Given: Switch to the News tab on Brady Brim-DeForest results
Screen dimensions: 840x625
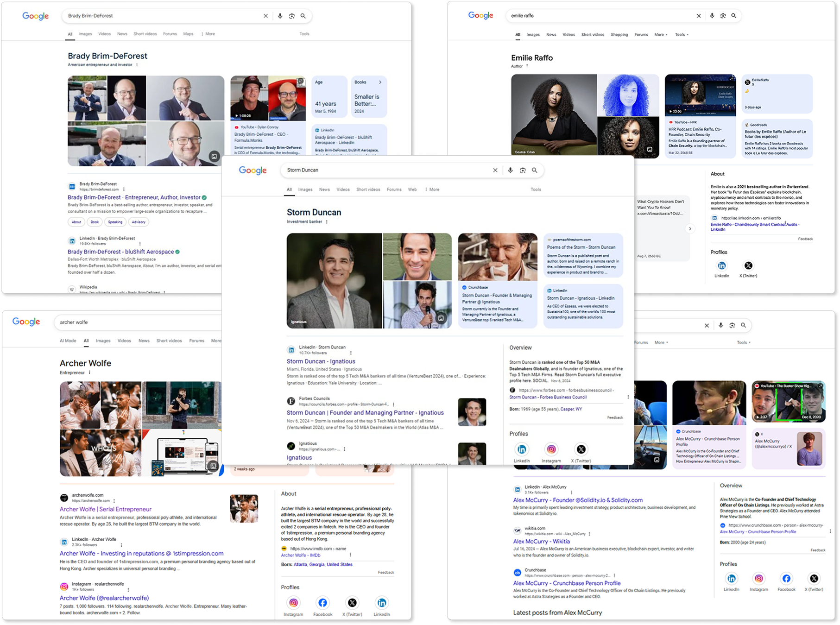Looking at the screenshot, I should 122,33.
